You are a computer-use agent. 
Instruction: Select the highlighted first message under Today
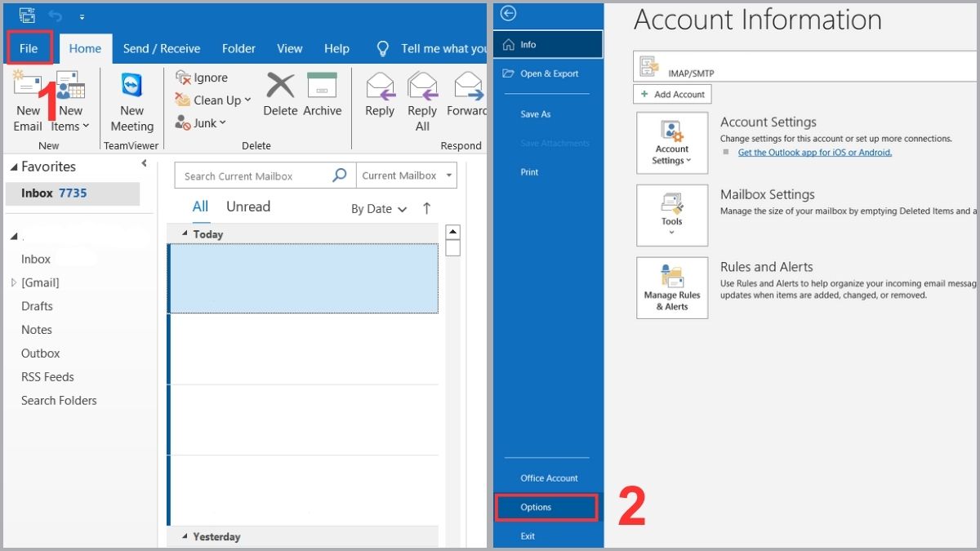coord(303,278)
